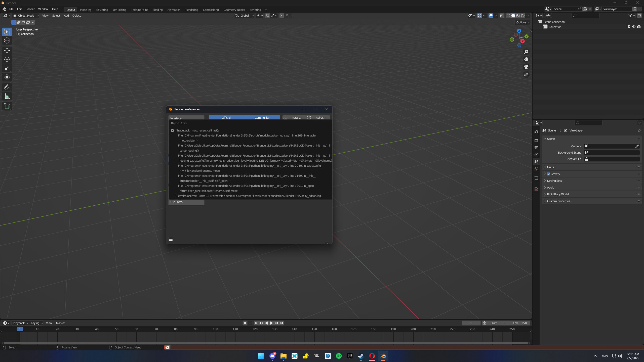Open the Object Mode dropdown
The width and height of the screenshot is (644, 362).
click(26, 16)
